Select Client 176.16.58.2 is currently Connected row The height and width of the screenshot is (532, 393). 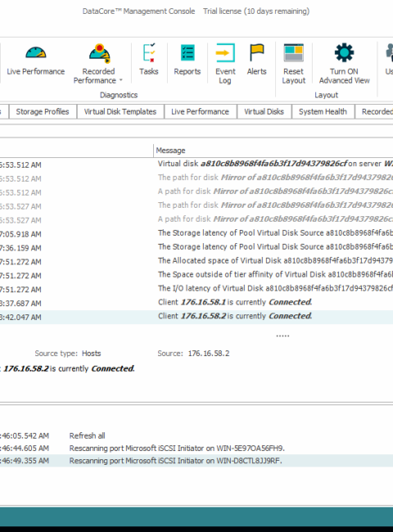click(x=196, y=317)
